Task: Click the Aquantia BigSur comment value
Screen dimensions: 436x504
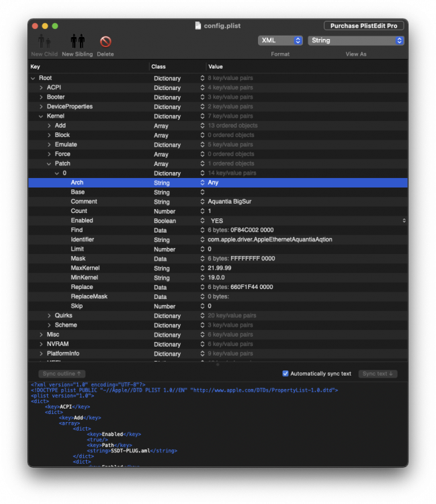Action: click(x=229, y=202)
